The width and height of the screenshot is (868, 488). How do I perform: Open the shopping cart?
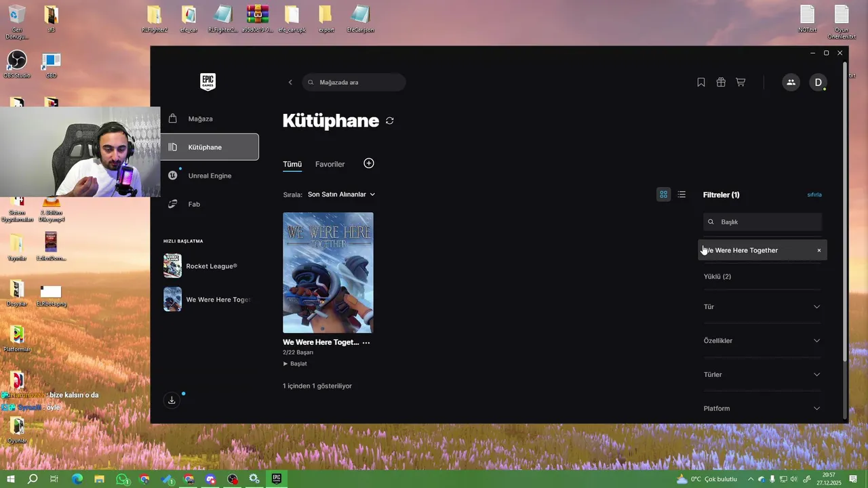click(741, 82)
